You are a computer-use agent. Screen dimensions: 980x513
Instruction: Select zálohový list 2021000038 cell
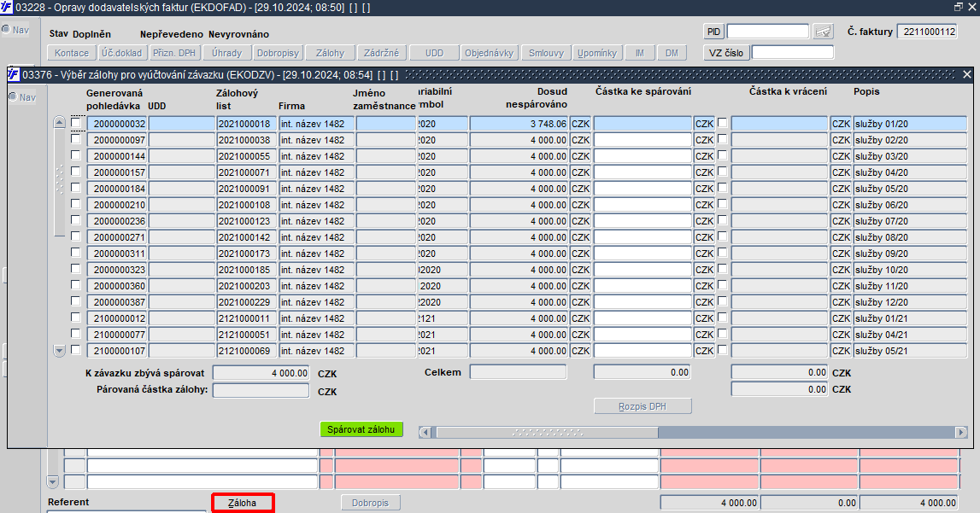pyautogui.click(x=247, y=140)
